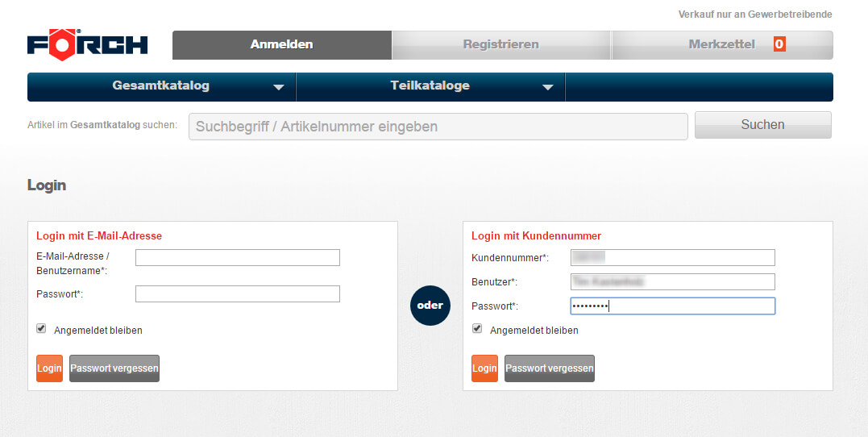Image resolution: width=868 pixels, height=437 pixels.
Task: Click the orange Login button under Kundennummer login
Action: tap(484, 368)
